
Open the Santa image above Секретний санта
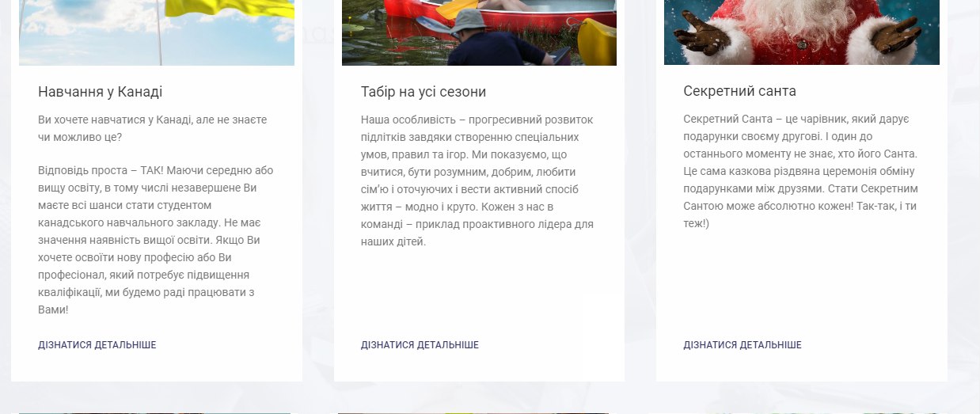pos(802,32)
